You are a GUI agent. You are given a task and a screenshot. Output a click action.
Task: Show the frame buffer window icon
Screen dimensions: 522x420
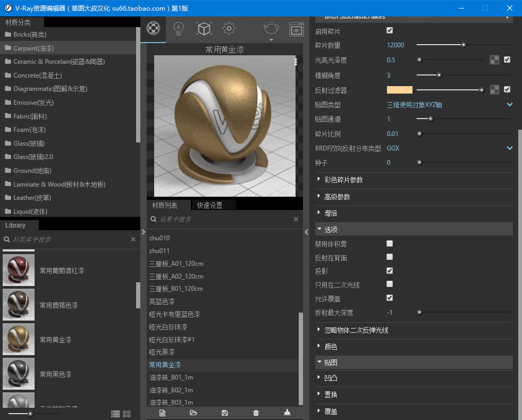297,29
